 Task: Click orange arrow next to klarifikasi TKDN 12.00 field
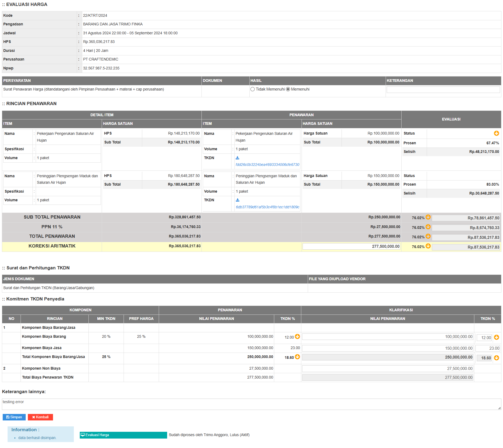[x=497, y=337]
